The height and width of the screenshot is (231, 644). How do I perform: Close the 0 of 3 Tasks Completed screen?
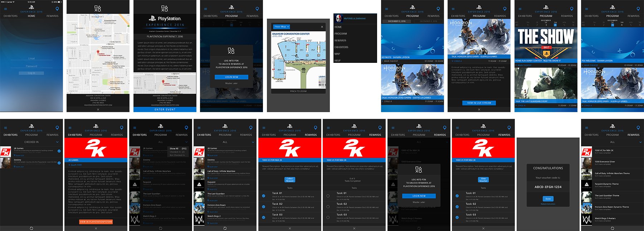click(x=354, y=228)
